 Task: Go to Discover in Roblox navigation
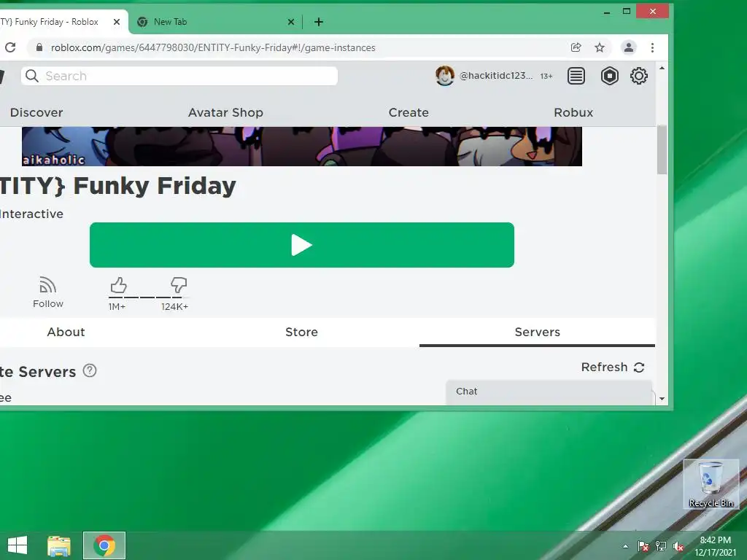(36, 112)
